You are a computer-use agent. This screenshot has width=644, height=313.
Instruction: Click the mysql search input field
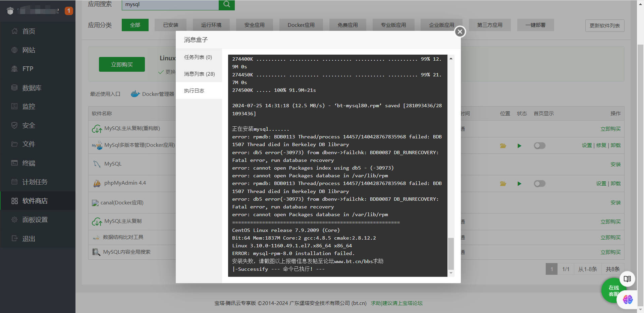(x=170, y=5)
